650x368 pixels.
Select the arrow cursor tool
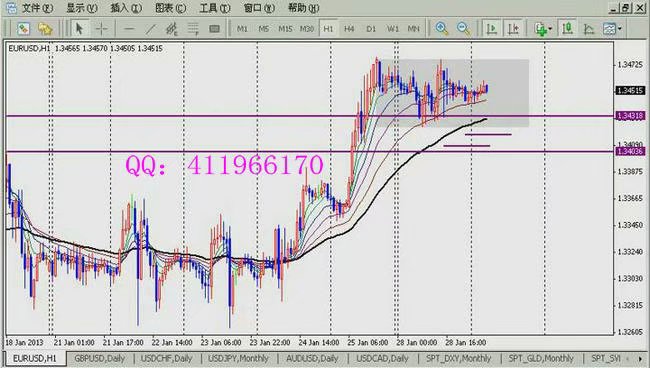point(80,29)
